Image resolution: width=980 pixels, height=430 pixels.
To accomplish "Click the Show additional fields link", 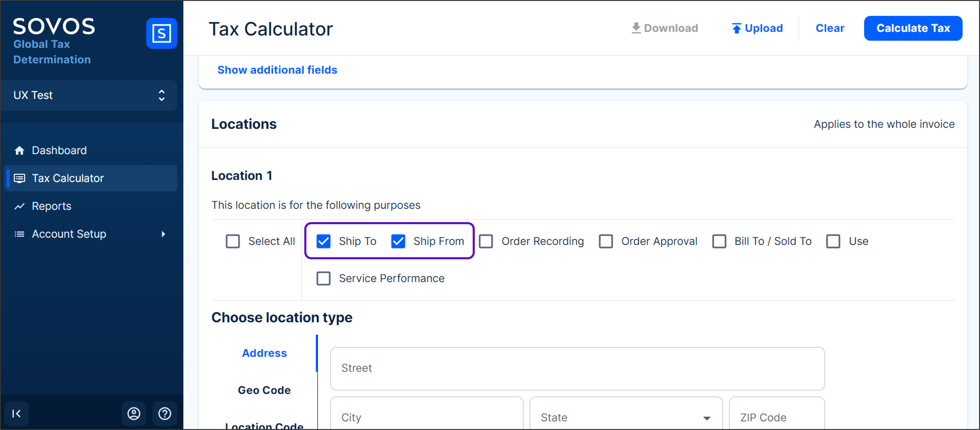I will [277, 70].
